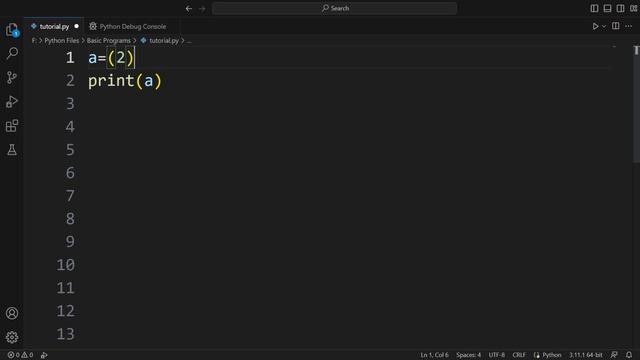Click the feedback/broadcast status icon
This screenshot has height=360, width=640.
[614, 355]
